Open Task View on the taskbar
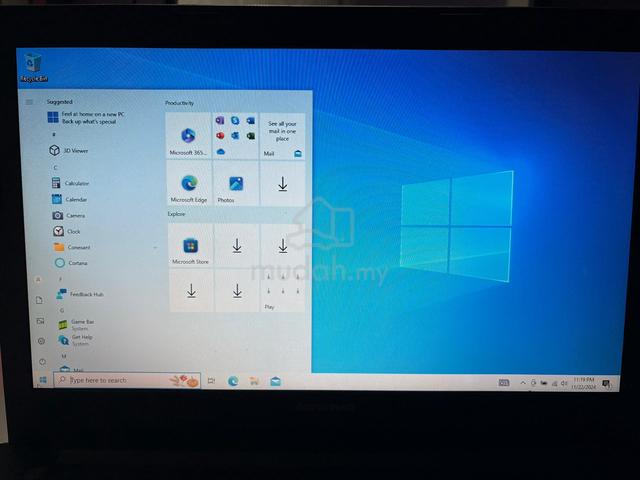The height and width of the screenshot is (480, 640). [211, 381]
